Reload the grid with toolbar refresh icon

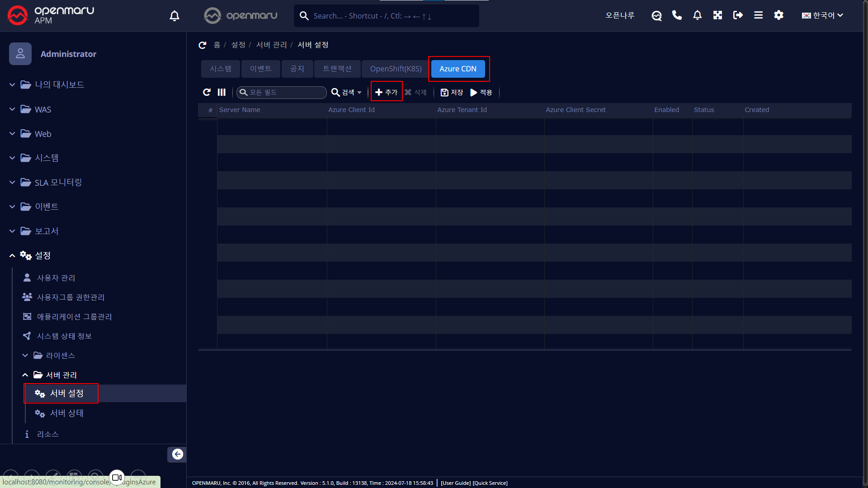tap(207, 92)
